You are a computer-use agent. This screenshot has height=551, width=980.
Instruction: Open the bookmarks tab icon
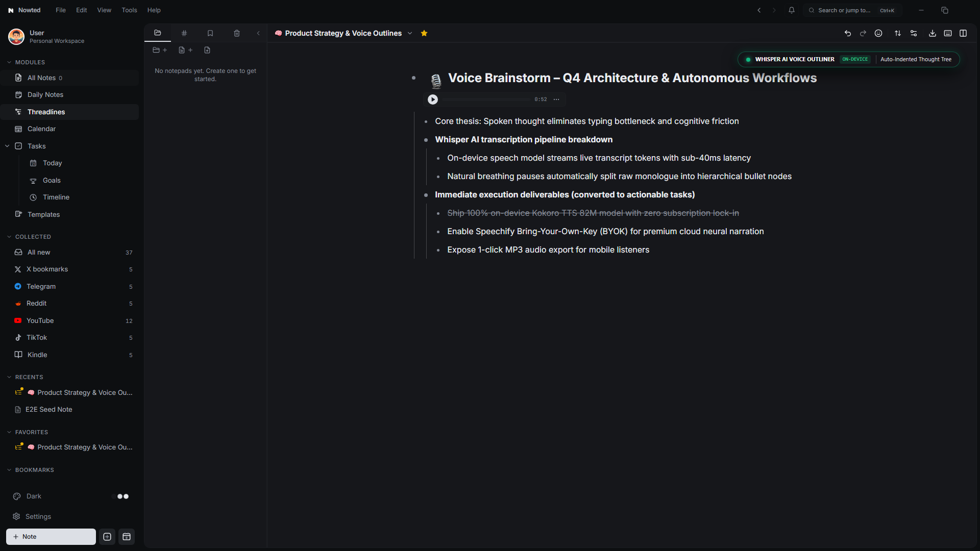(210, 33)
